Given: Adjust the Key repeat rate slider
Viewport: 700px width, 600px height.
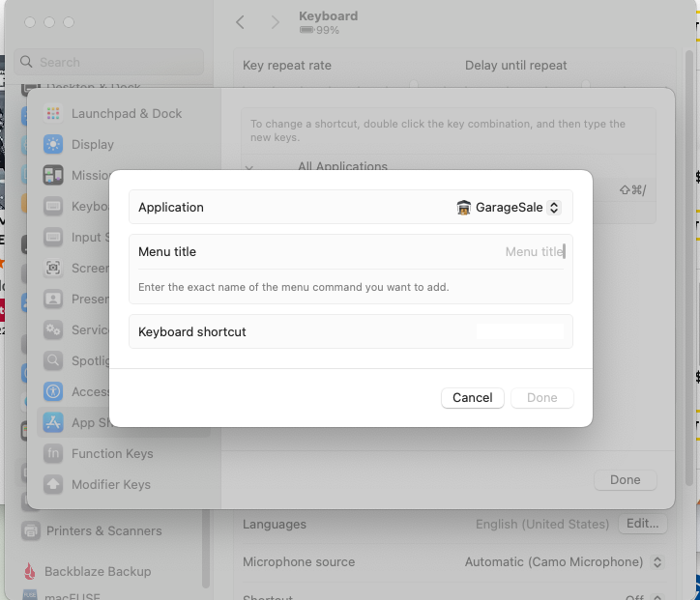Looking at the screenshot, I should 414,85.
